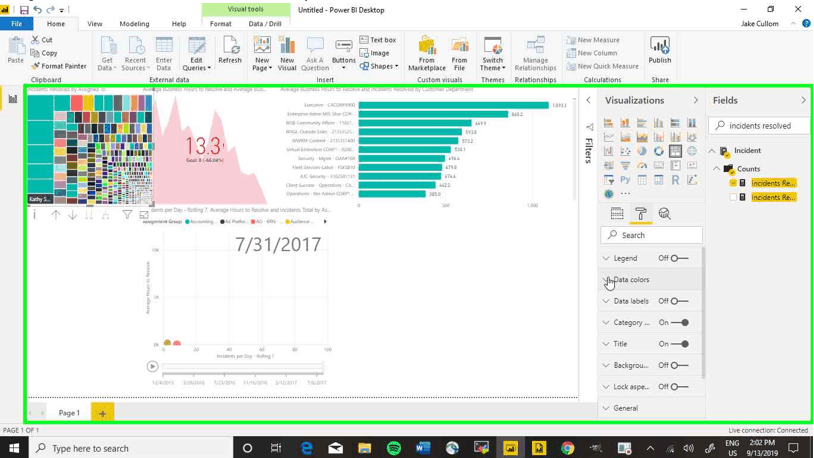Choose the Matrix visualization
This screenshot has height=458, width=814.
click(658, 180)
